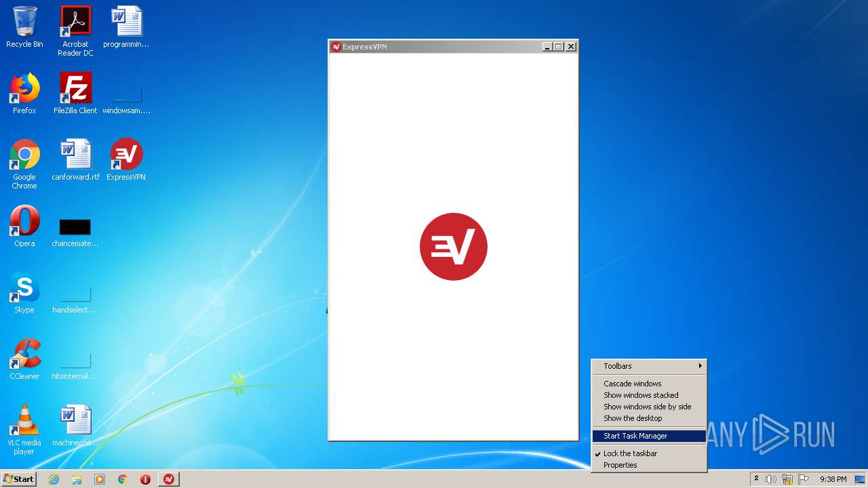The image size is (868, 488).
Task: Open Internet Explorer from the taskbar
Action: click(x=54, y=479)
